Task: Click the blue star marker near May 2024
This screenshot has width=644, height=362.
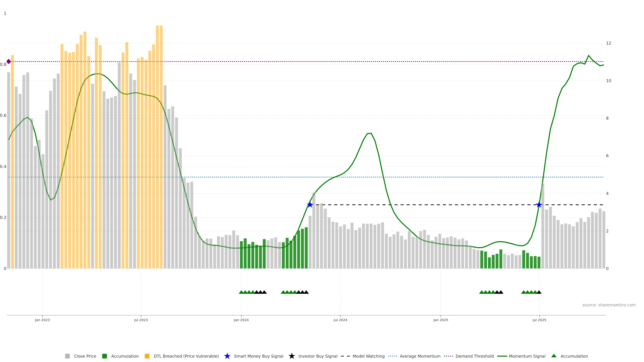Action: pyautogui.click(x=310, y=205)
